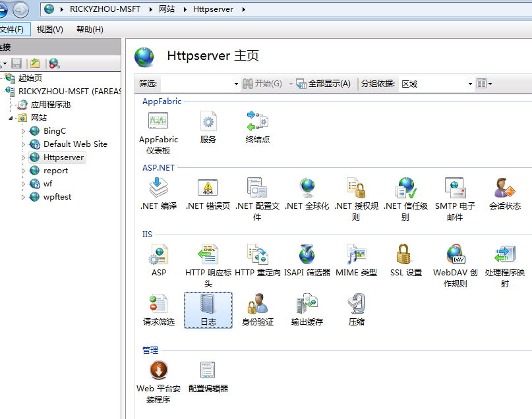Open the 分组依据 grouping dropdown

(x=470, y=84)
